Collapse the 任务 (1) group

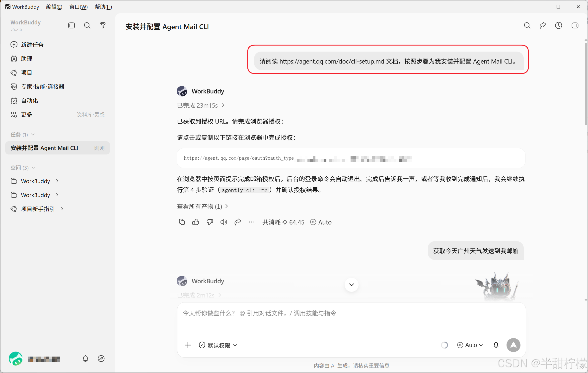pyautogui.click(x=22, y=135)
